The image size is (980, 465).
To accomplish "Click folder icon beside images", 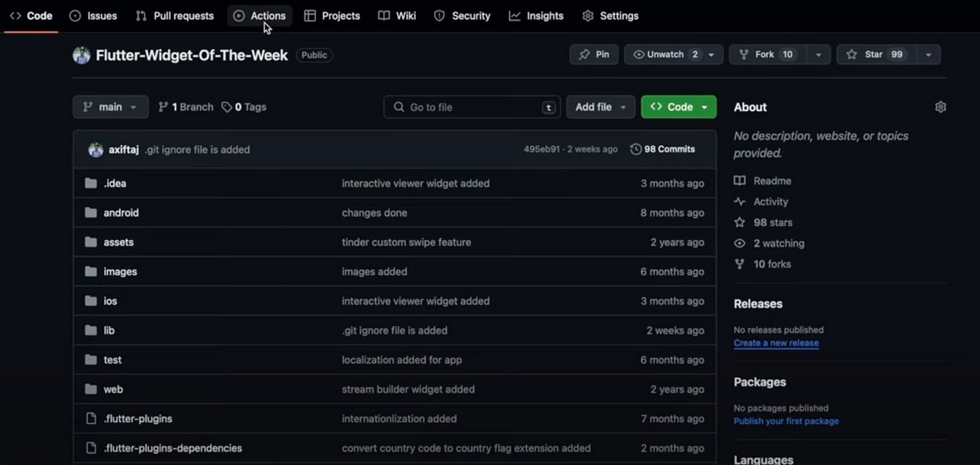I will click(91, 272).
